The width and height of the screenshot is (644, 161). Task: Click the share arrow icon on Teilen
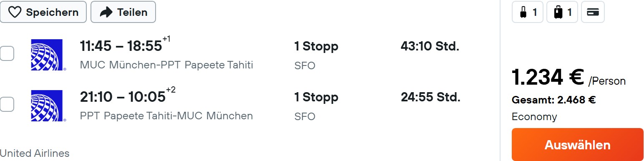[106, 12]
